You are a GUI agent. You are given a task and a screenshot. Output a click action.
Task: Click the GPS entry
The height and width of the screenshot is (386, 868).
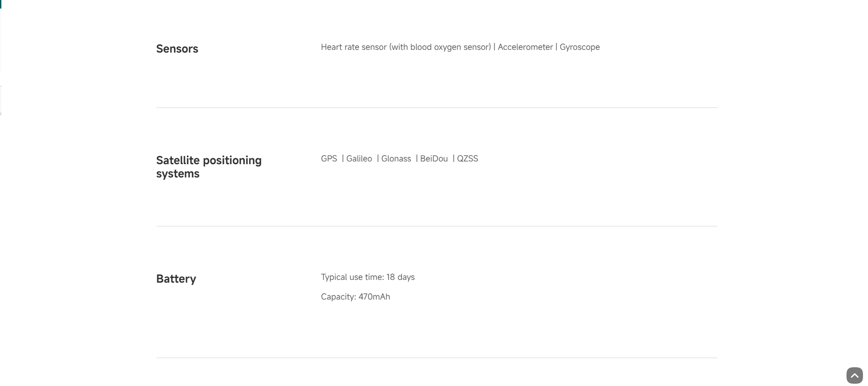[329, 159]
